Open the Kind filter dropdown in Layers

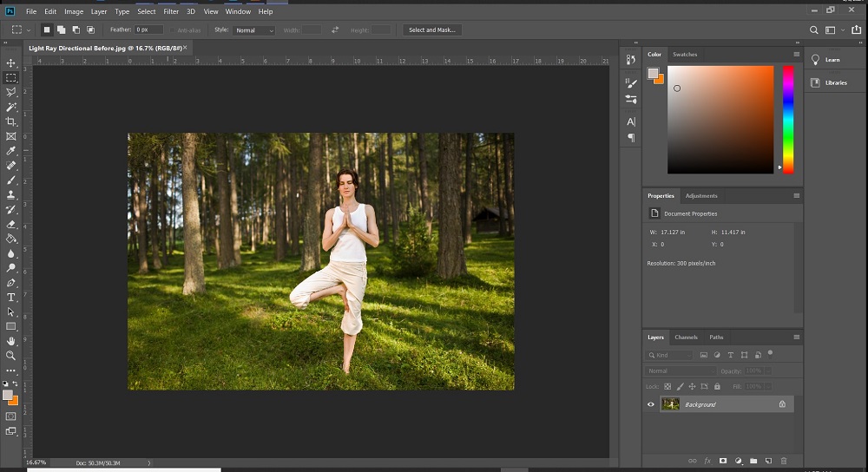pyautogui.click(x=670, y=356)
